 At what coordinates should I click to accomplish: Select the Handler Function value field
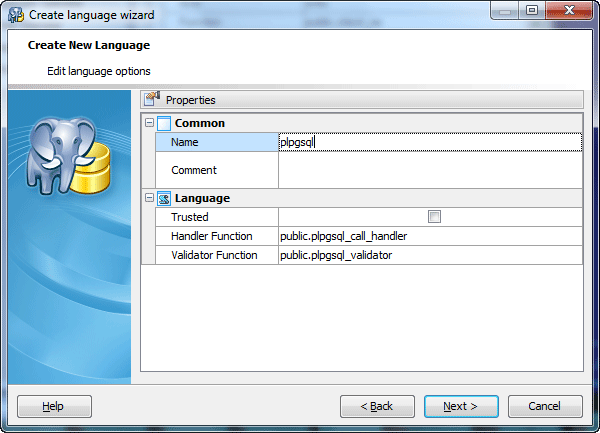430,236
